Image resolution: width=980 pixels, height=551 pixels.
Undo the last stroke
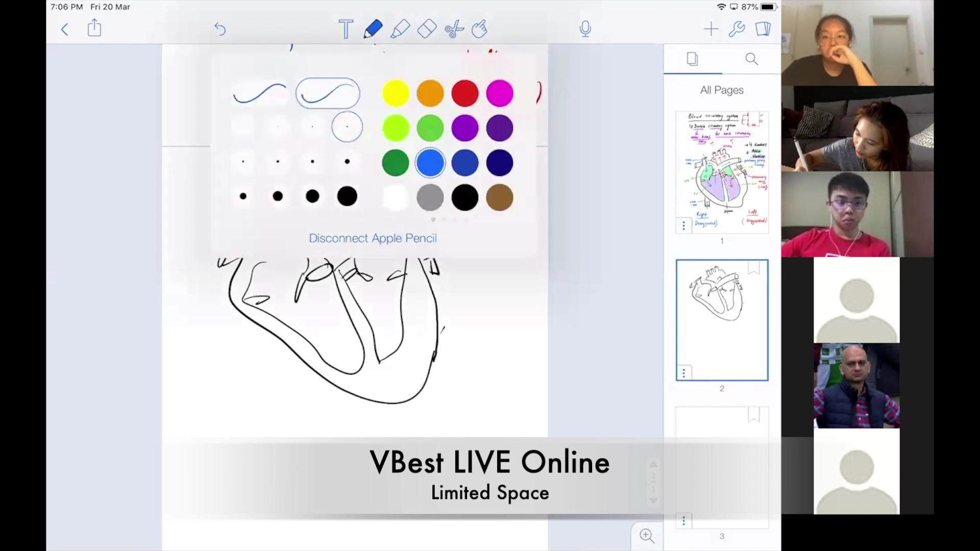coord(219,29)
